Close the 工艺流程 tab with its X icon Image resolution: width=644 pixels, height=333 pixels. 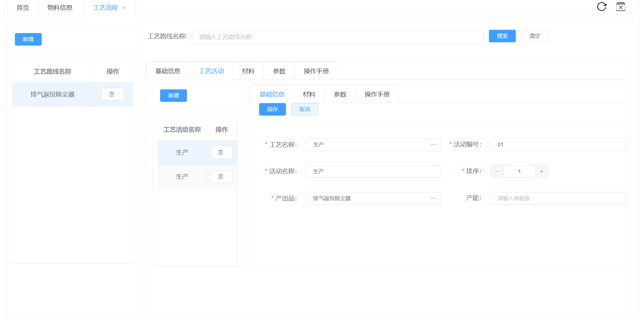124,8
